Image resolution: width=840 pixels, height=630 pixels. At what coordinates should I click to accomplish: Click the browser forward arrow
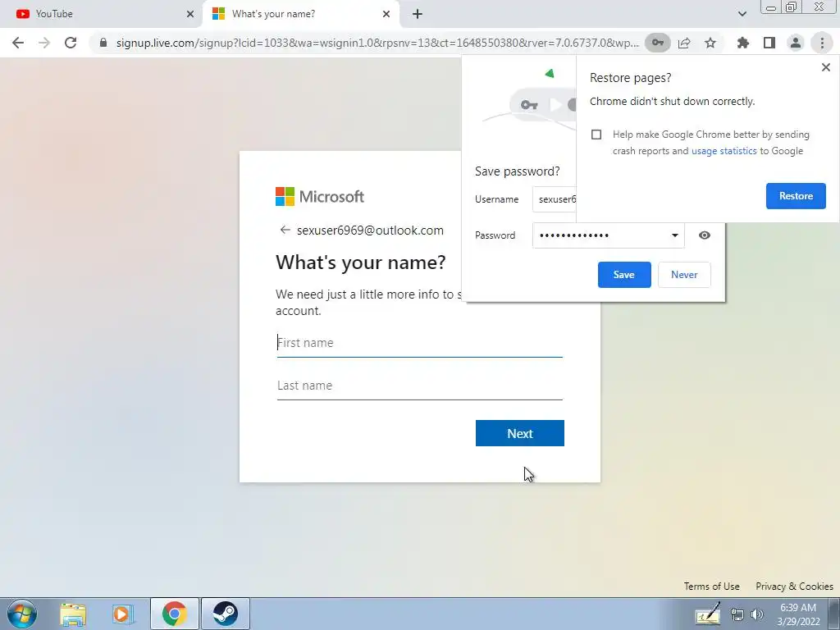point(44,43)
